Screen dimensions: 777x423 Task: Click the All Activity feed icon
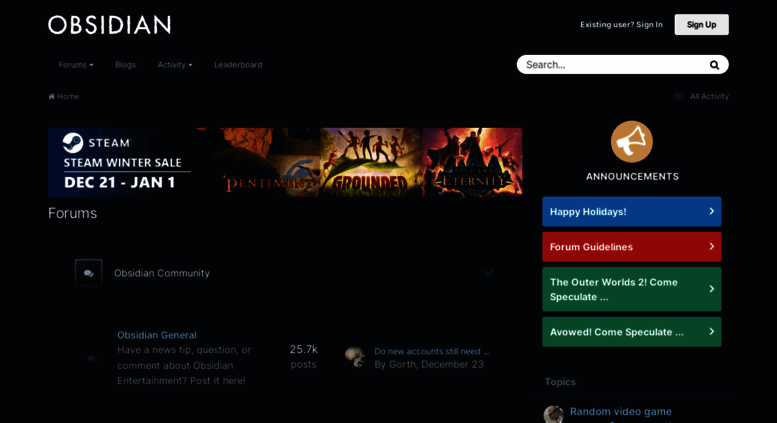point(680,96)
